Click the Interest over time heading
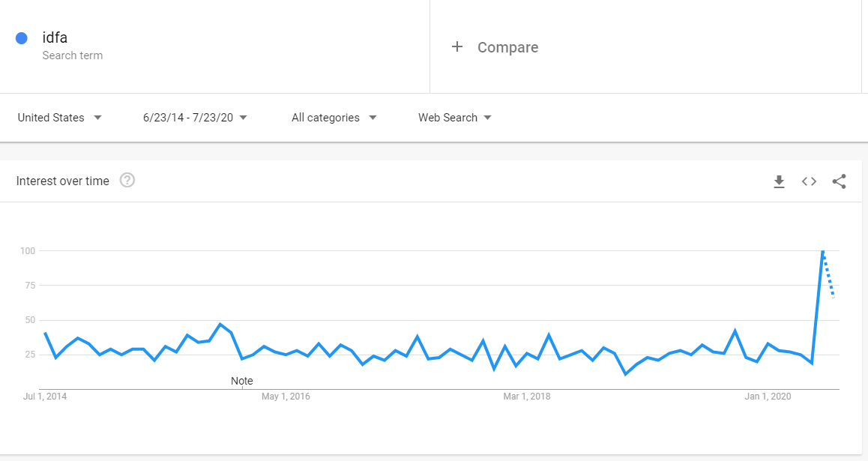The width and height of the screenshot is (868, 461). [63, 181]
